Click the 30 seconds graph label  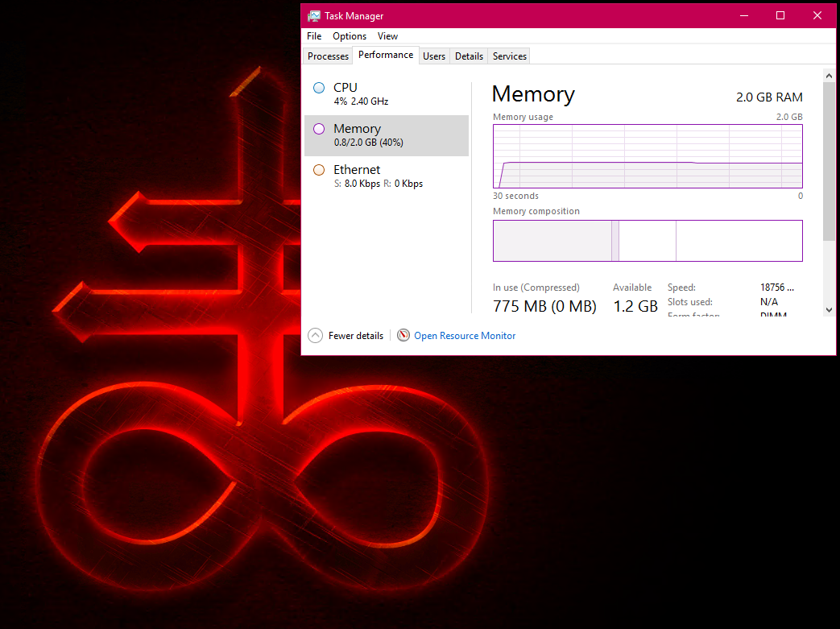tap(515, 196)
